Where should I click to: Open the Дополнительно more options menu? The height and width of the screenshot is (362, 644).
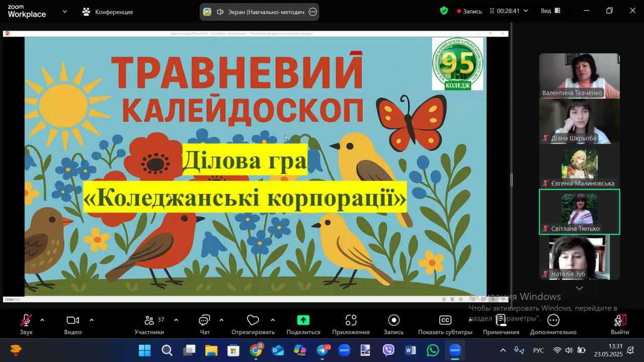pos(553,324)
